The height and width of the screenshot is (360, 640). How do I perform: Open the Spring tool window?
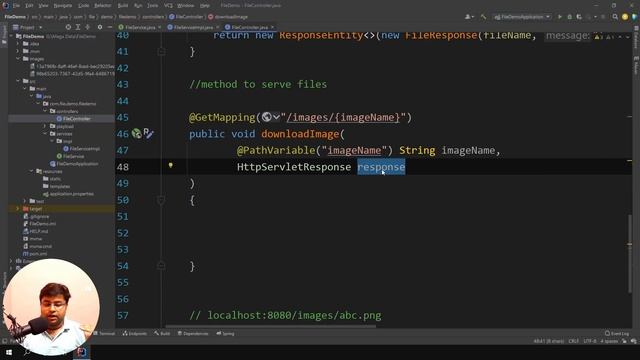tap(225, 333)
